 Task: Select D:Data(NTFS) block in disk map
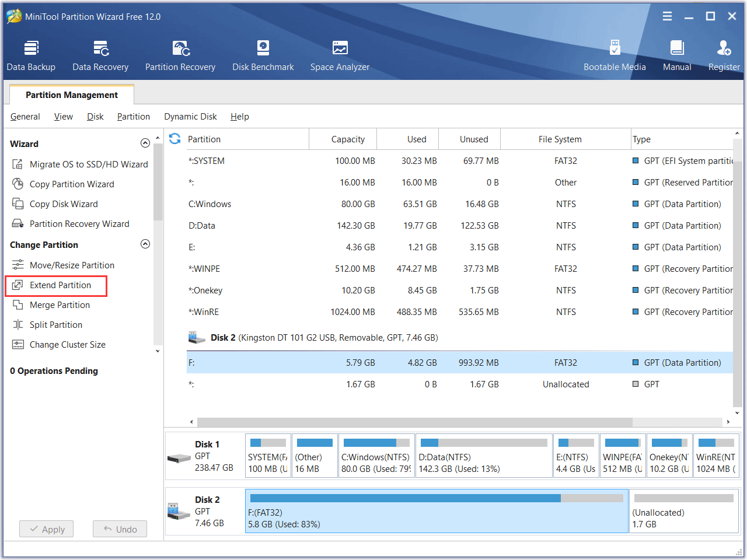tap(484, 456)
